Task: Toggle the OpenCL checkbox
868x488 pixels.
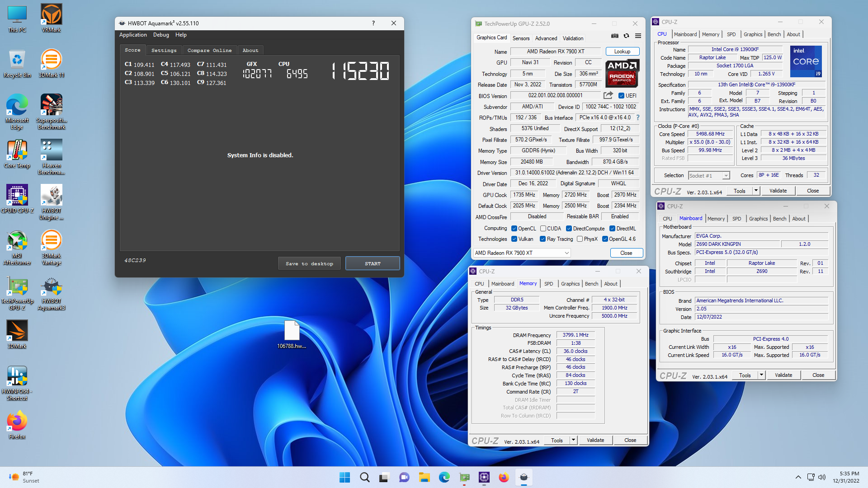Action: coord(514,229)
